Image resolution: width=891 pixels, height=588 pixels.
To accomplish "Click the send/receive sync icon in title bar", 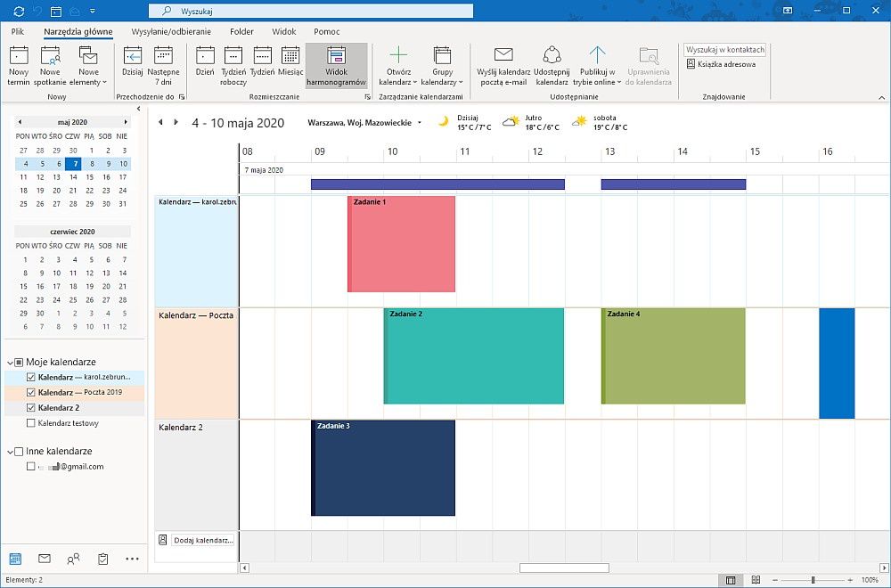I will 19,11.
